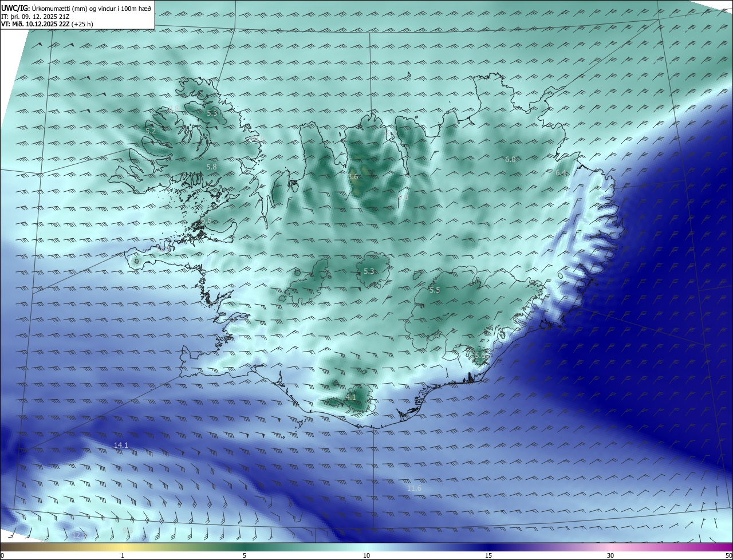Click the 6.6 value label beside the island-dotted bay
This screenshot has height=560, width=733.
[x=206, y=220]
